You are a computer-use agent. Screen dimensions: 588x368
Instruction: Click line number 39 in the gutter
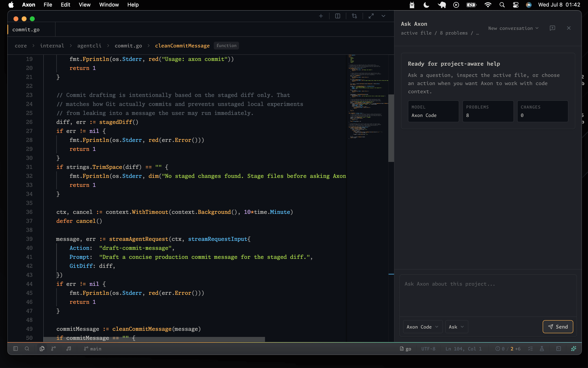pyautogui.click(x=29, y=239)
